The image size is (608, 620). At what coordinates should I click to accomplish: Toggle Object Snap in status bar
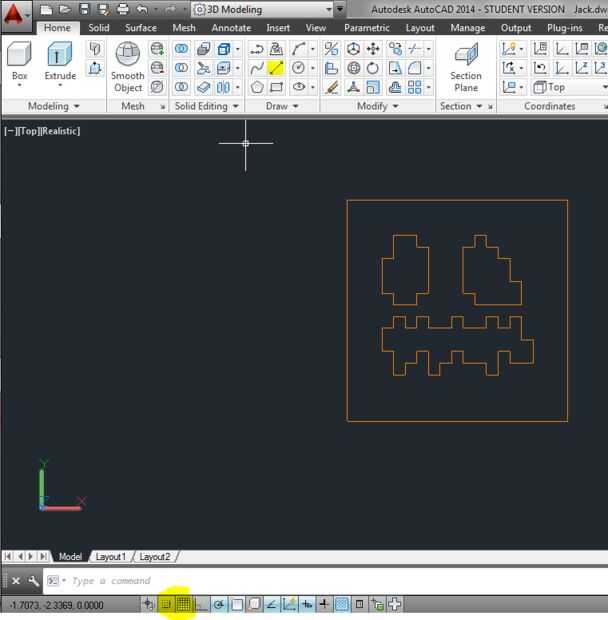point(236,604)
